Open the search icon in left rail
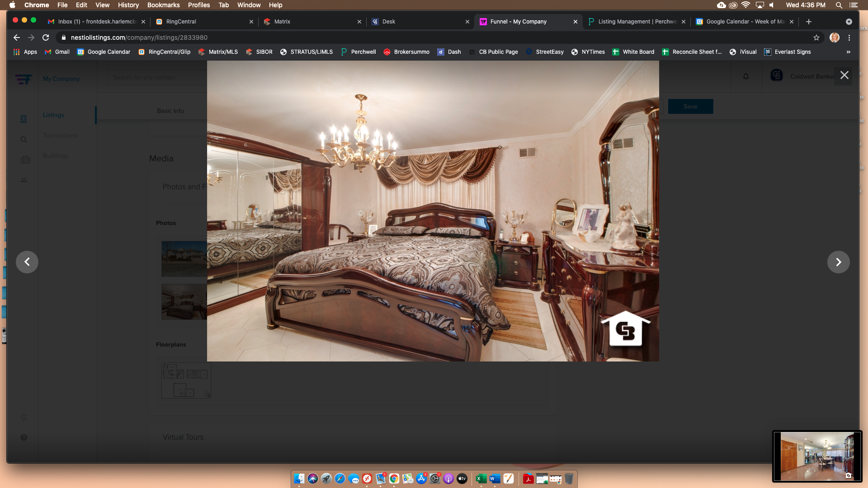The width and height of the screenshot is (868, 488). pos(24,140)
